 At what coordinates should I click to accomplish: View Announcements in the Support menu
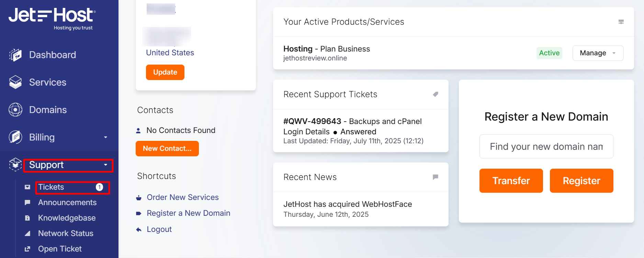67,202
